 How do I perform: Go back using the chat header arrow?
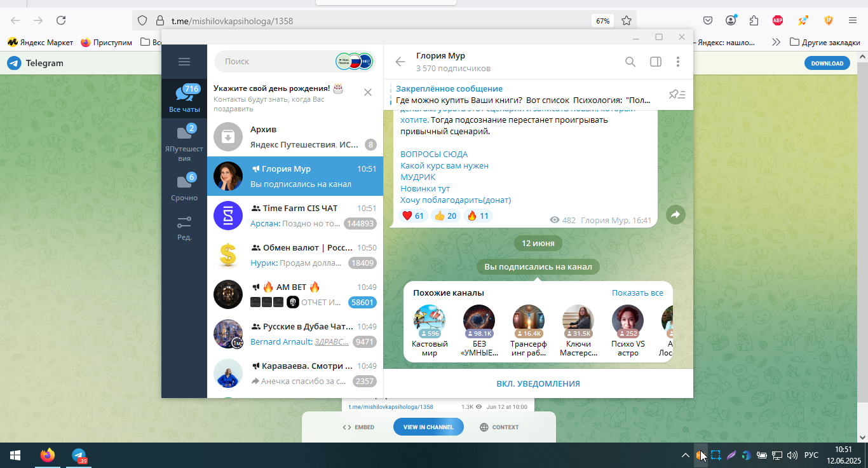pos(400,62)
